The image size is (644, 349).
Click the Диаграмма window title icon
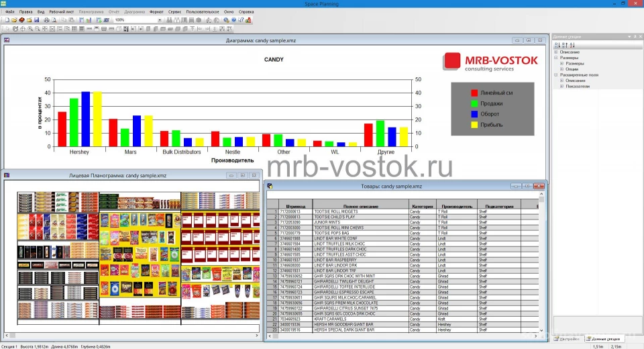pos(7,40)
